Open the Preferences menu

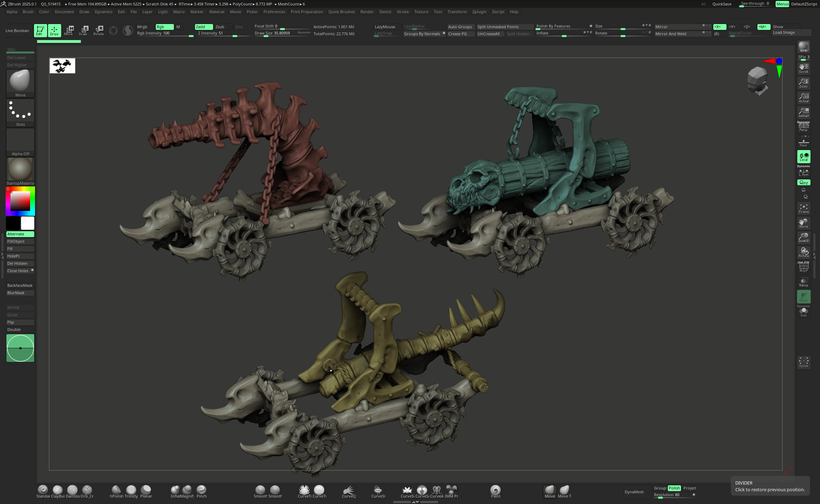tap(274, 12)
